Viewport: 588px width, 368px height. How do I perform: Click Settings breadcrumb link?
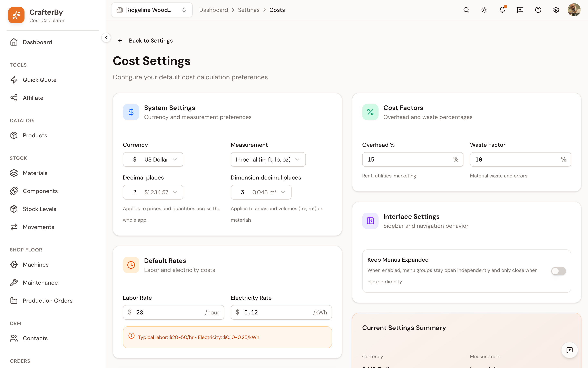click(248, 10)
